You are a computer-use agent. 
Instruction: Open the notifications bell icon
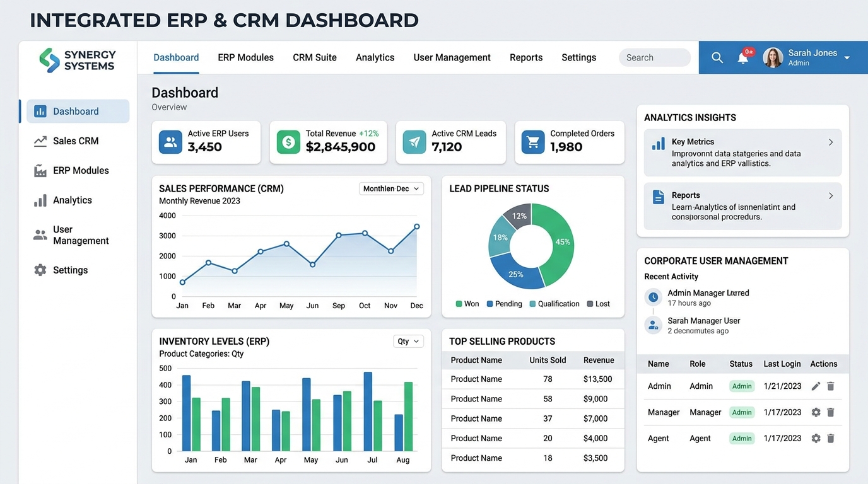coord(743,58)
